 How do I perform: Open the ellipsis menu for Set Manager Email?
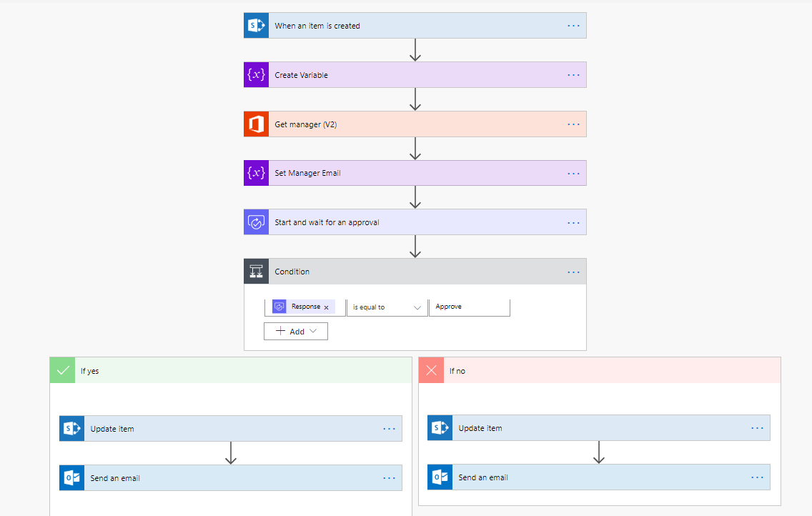(573, 174)
